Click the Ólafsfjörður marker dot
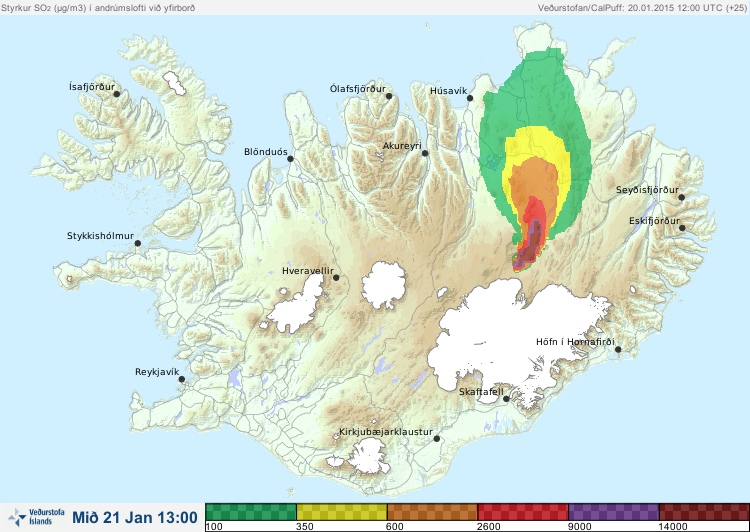 [x=389, y=96]
